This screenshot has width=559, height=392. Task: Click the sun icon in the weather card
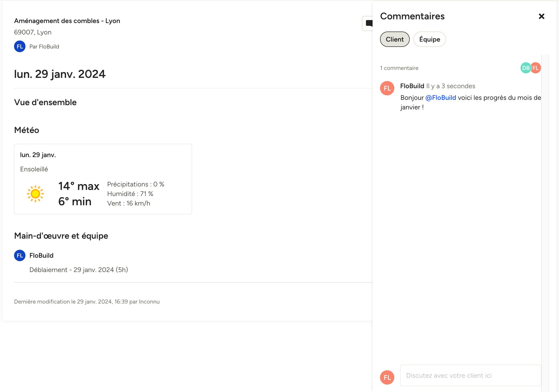point(35,194)
